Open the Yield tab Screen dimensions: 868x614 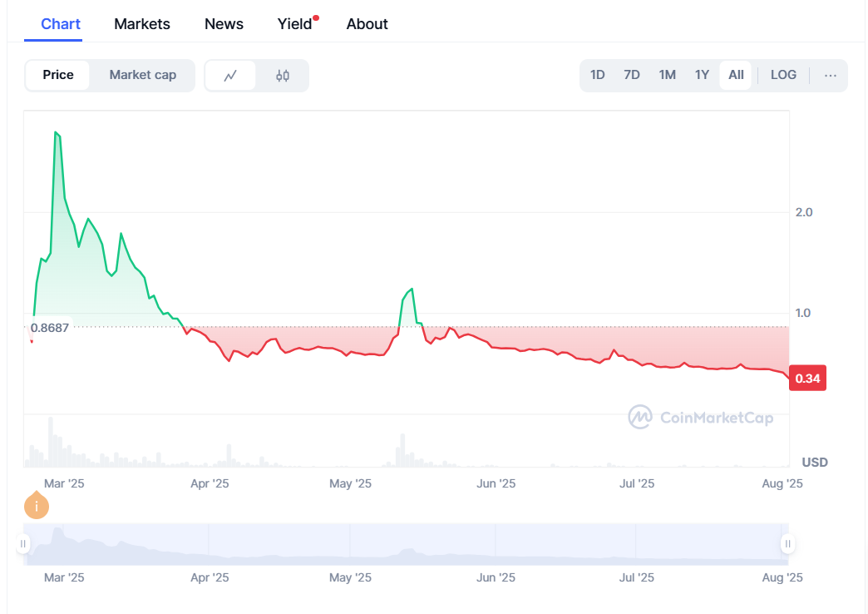point(295,24)
